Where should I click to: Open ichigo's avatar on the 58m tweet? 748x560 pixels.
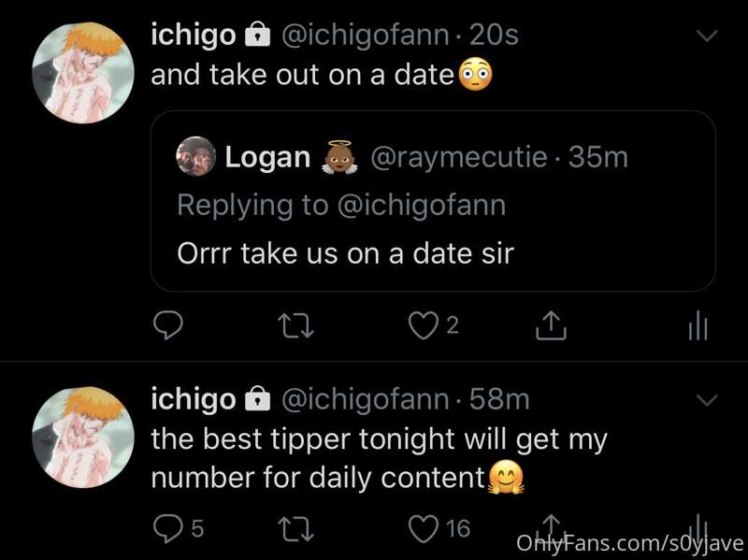point(83,437)
